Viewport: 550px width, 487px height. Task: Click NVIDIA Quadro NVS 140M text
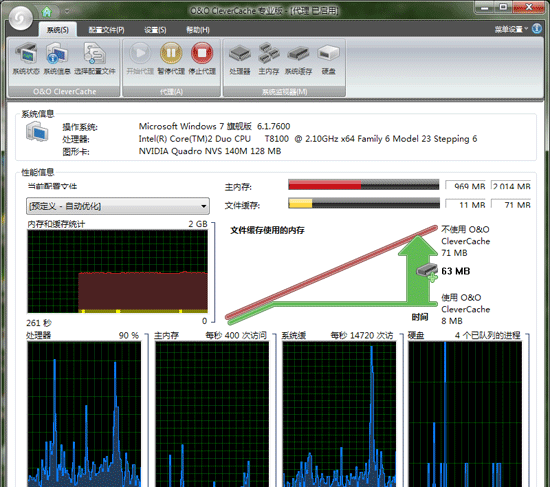(x=210, y=151)
